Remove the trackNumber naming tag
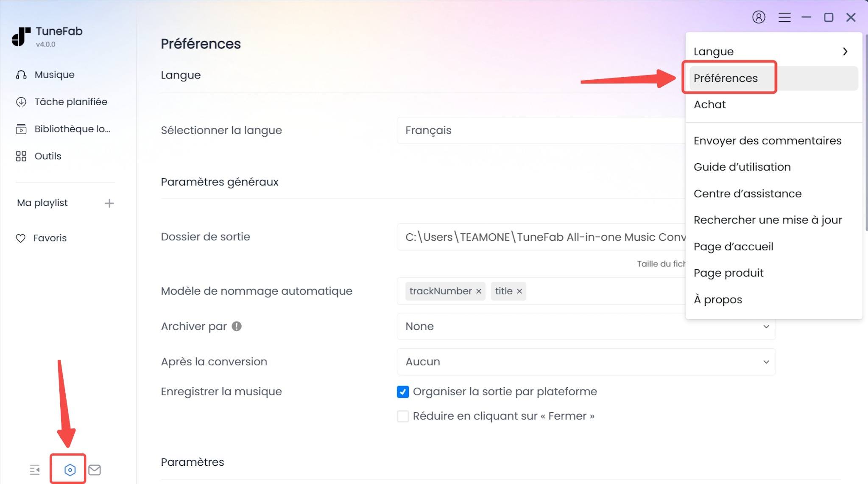This screenshot has height=484, width=868. (479, 291)
